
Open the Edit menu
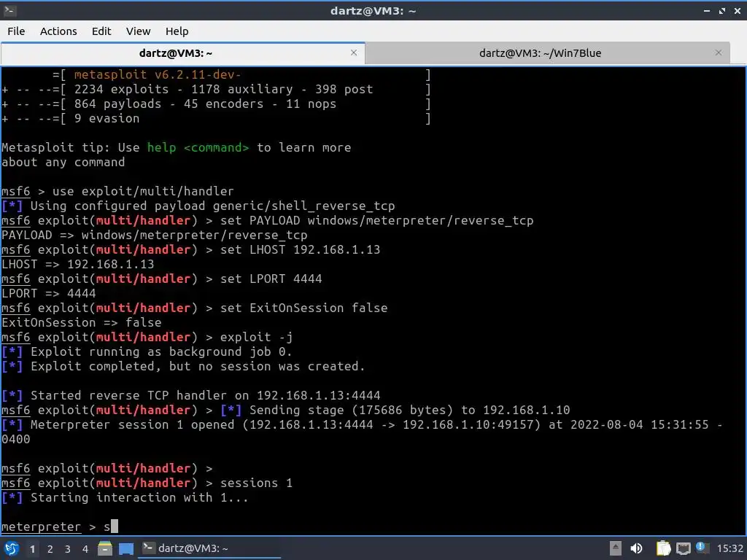click(101, 31)
